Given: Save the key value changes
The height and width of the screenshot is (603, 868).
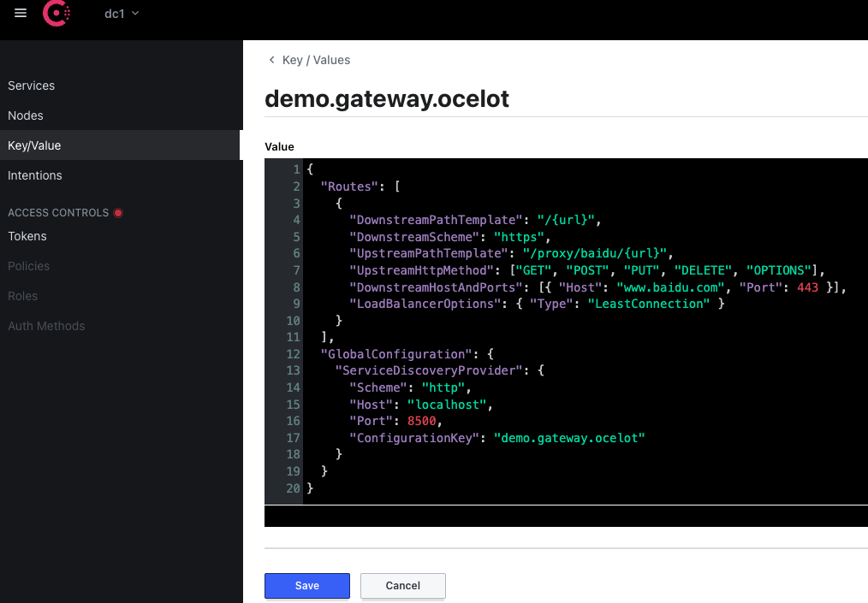Looking at the screenshot, I should [306, 586].
